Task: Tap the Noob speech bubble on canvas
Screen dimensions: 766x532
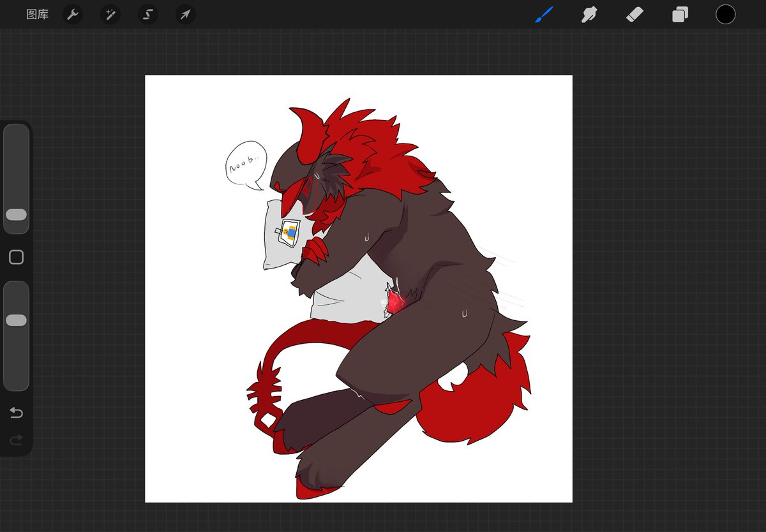Action: [246, 165]
